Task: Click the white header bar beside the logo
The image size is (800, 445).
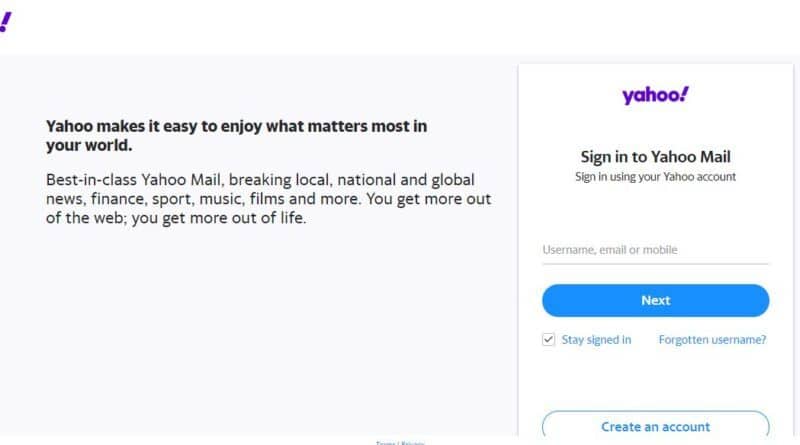Action: (400, 25)
